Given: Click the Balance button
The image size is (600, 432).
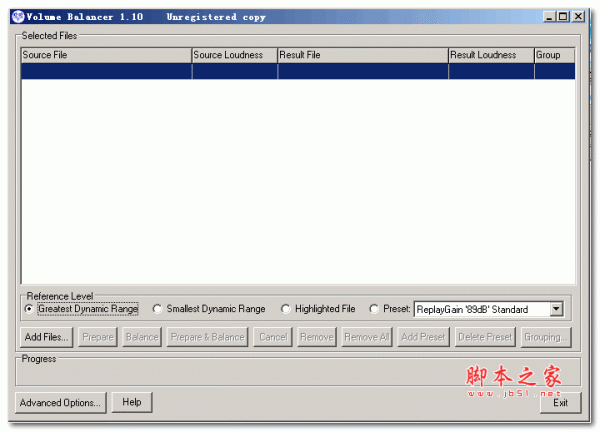Looking at the screenshot, I should click(x=142, y=337).
